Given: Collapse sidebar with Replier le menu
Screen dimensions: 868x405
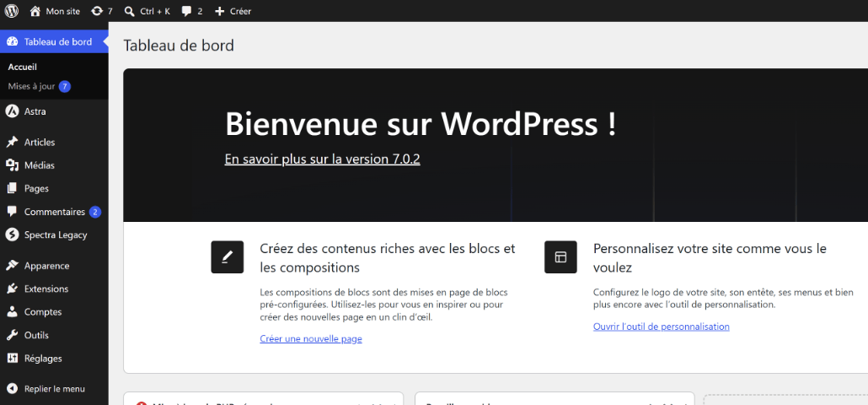Looking at the screenshot, I should (x=54, y=389).
